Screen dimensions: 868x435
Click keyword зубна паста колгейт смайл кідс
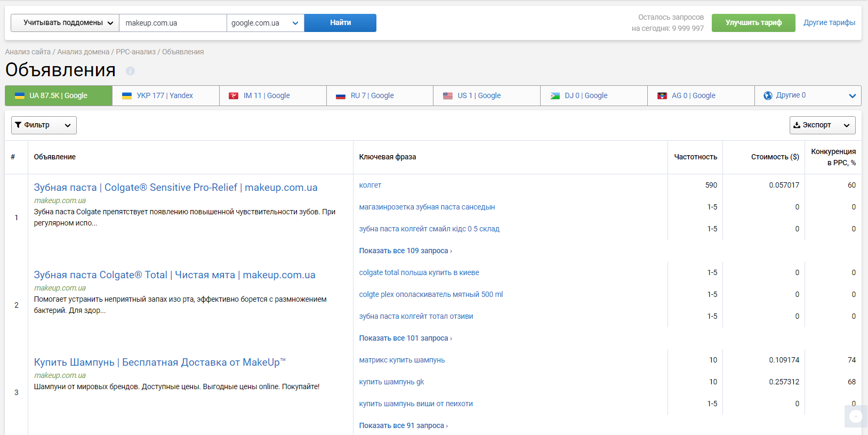click(429, 229)
